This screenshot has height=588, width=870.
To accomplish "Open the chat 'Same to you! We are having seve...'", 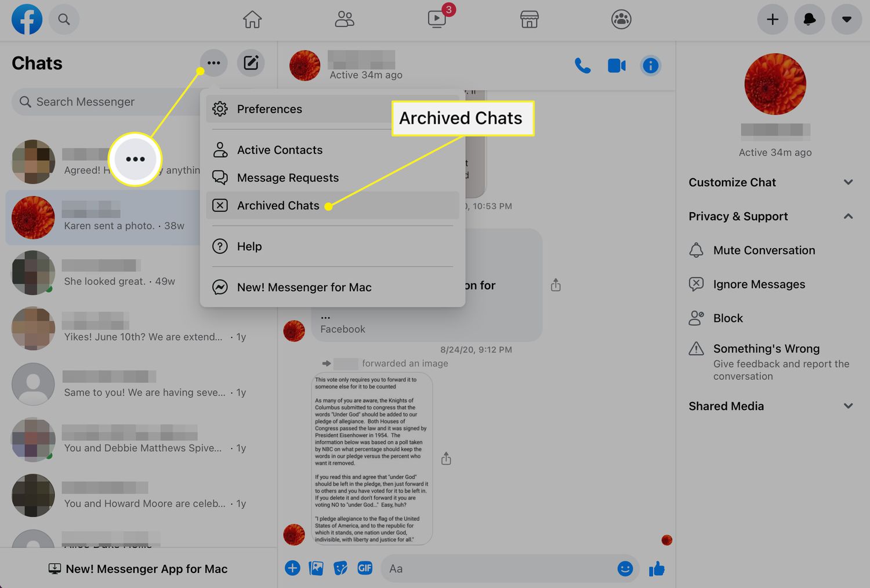I will click(x=139, y=384).
